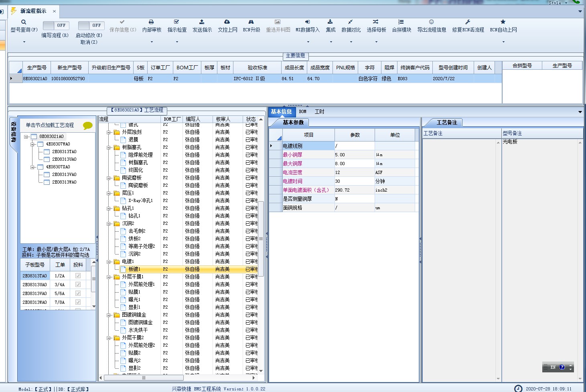The image size is (586, 392).
Task: Click the blue help icon near EN
Action: (562, 367)
